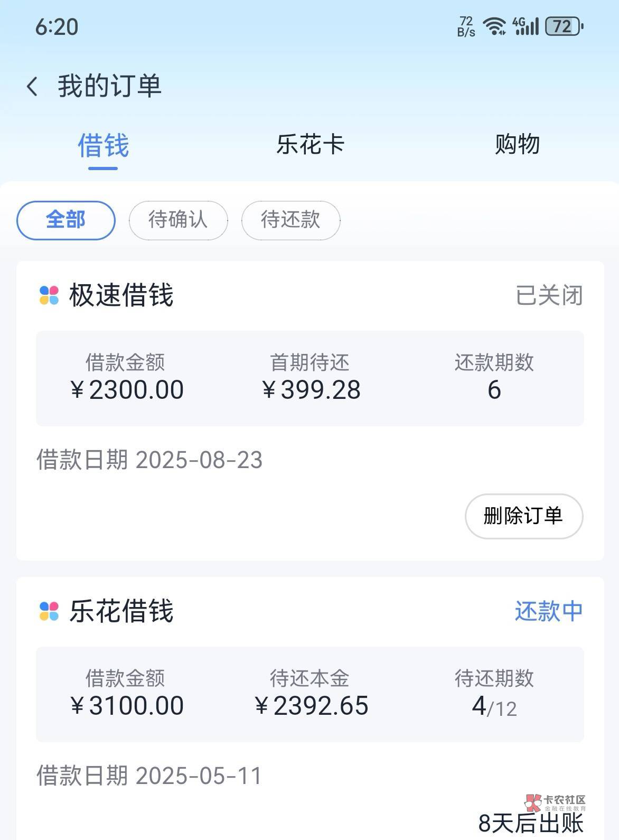
Task: Tap the ¥2300.00 loan amount panel
Action: 126,378
